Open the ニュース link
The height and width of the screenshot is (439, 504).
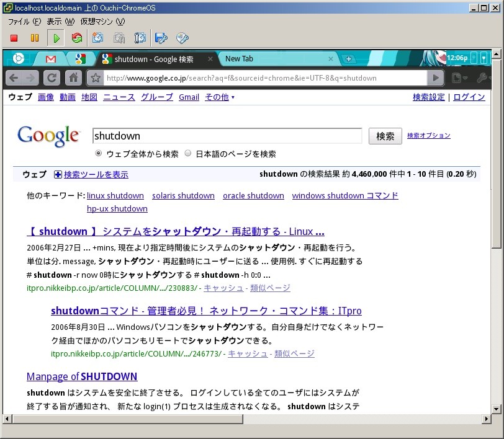coord(119,97)
